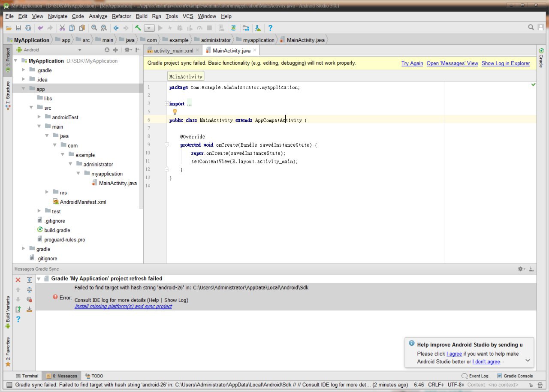Open the Refactor menu
This screenshot has height=392, width=549.
pyautogui.click(x=121, y=16)
